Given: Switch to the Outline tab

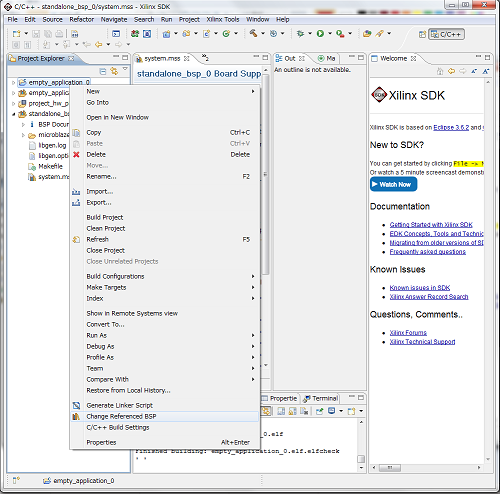Looking at the screenshot, I should (x=290, y=59).
